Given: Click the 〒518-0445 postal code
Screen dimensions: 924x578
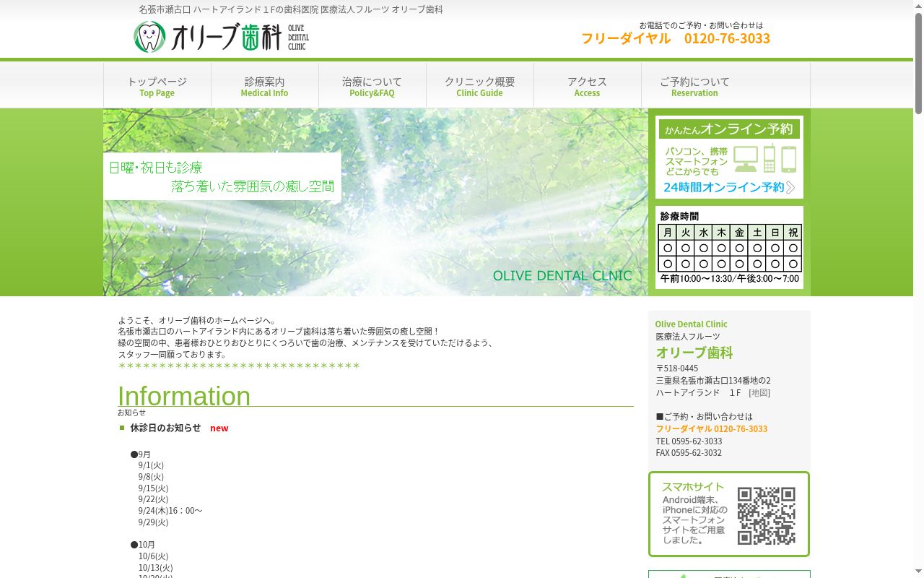Looking at the screenshot, I should coord(677,368).
